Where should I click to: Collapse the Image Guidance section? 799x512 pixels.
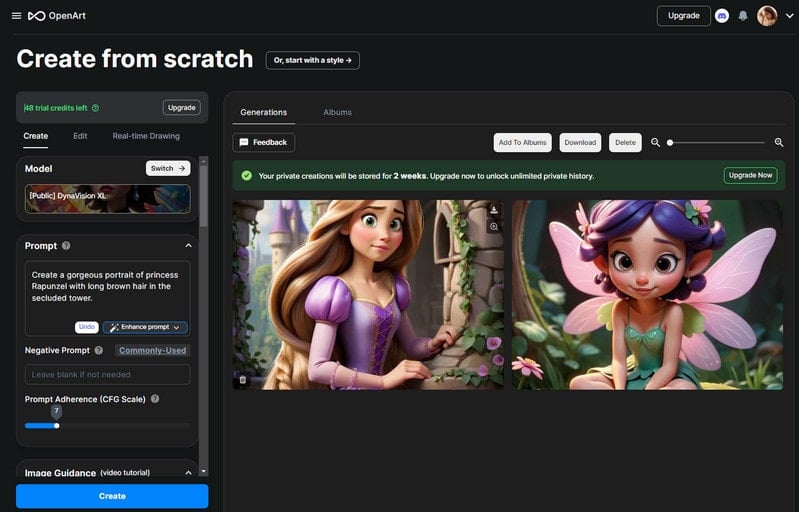click(188, 473)
